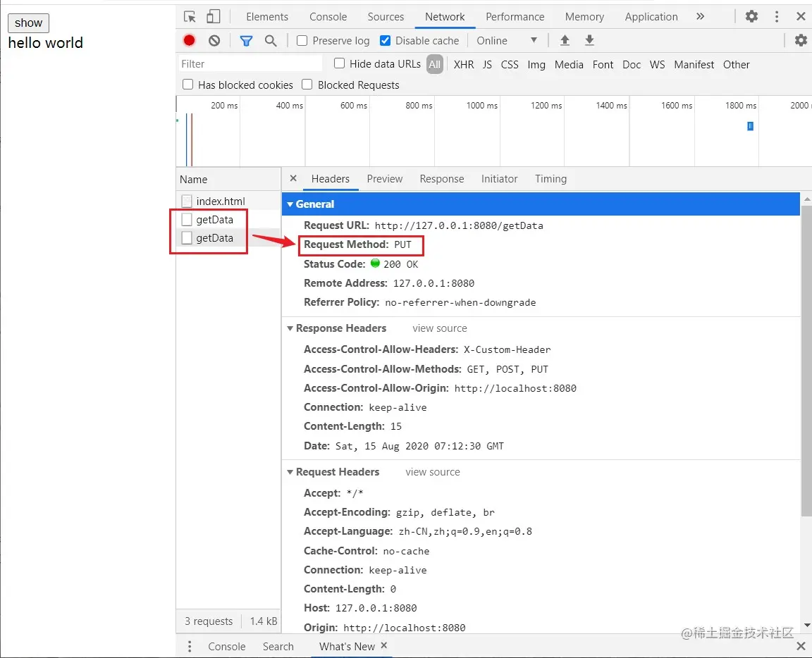Switch to the Elements tab
The width and height of the screenshot is (812, 658).
266,17
